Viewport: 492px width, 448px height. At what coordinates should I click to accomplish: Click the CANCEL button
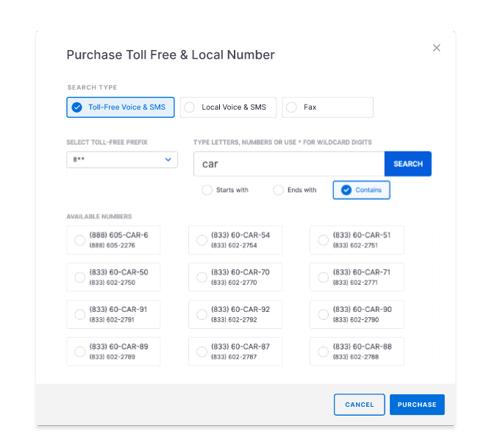tap(360, 405)
